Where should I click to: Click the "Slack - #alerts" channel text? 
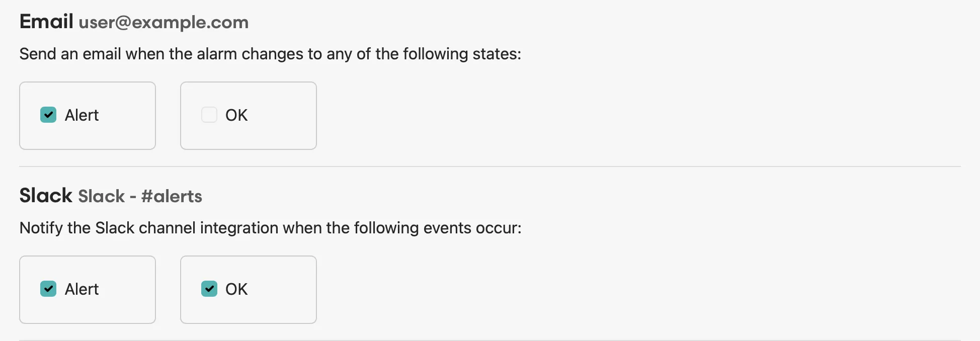coord(140,196)
